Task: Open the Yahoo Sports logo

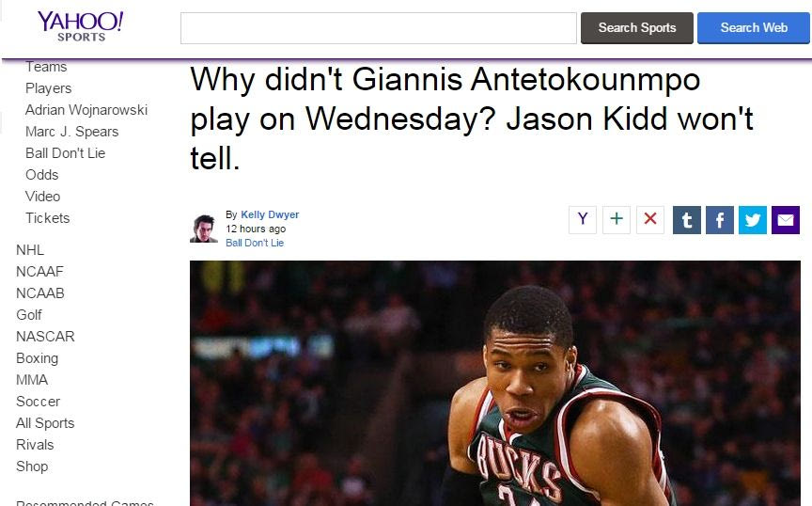Action: coord(80,26)
